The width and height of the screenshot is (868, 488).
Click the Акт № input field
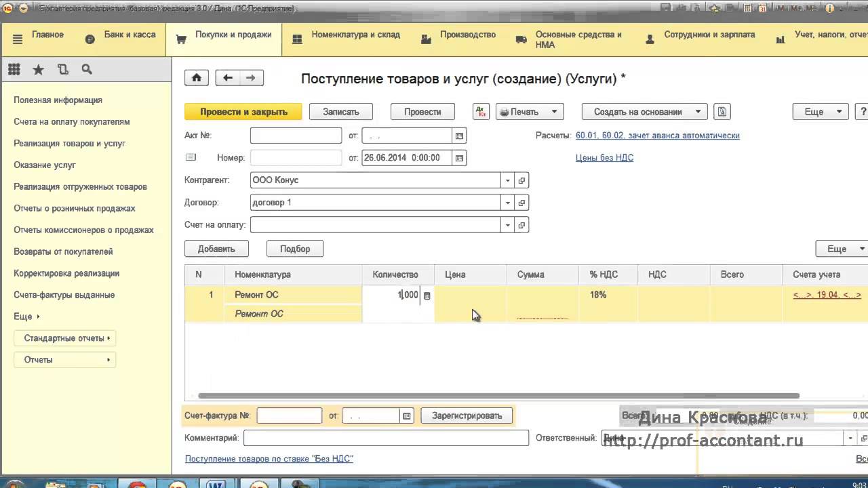(296, 136)
